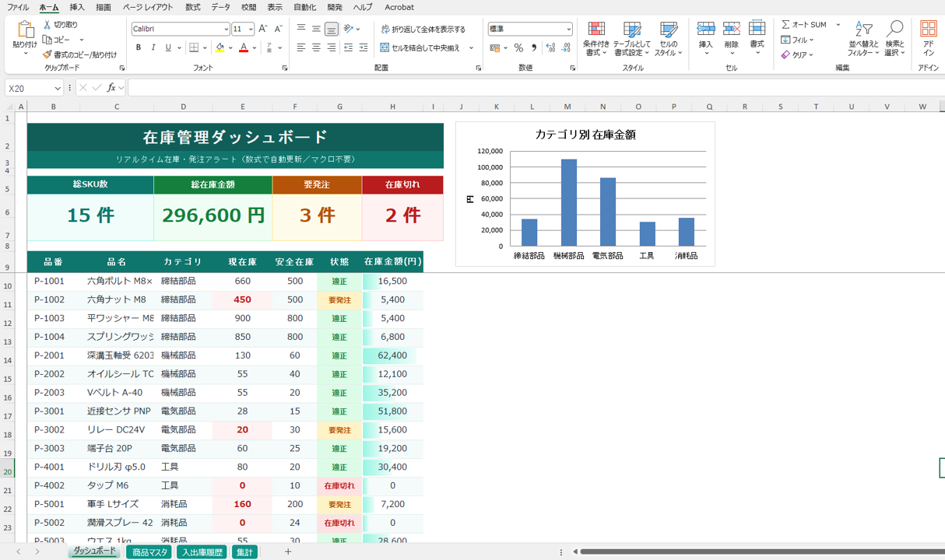Screen dimensions: 945x560
Task: Increase the indent
Action: 364,47
